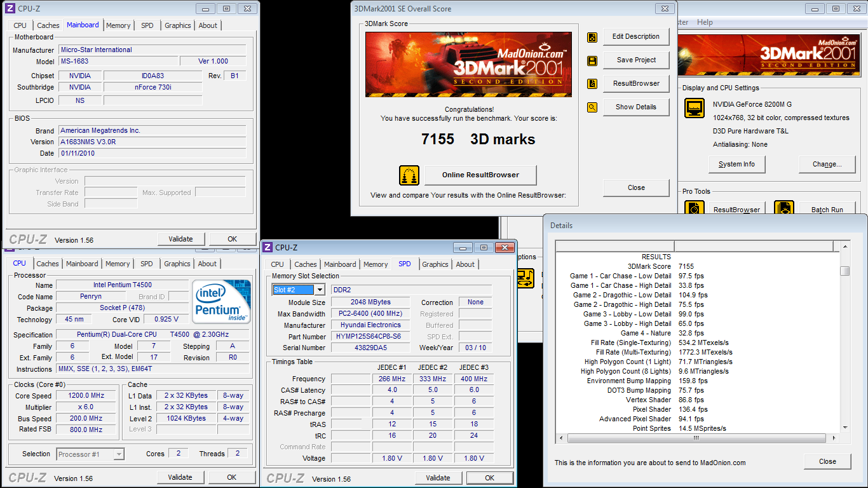Image resolution: width=868 pixels, height=488 pixels.
Task: Select Mainboard tab in processor CPU-Z window
Action: coord(82,264)
